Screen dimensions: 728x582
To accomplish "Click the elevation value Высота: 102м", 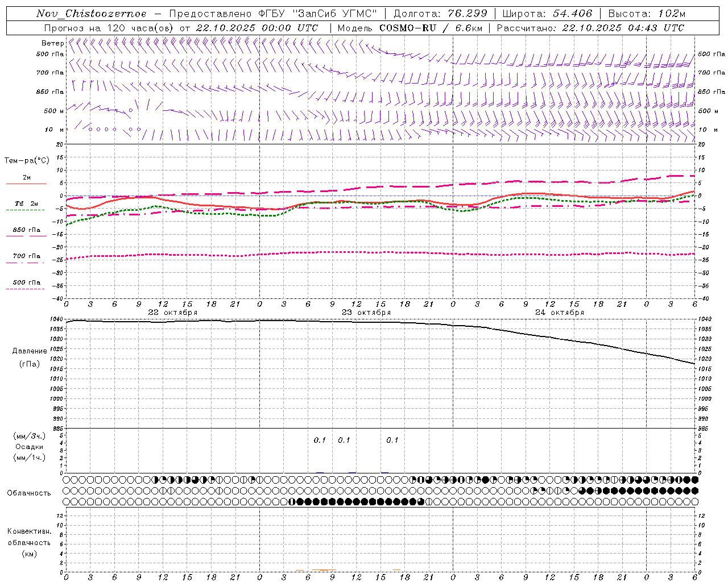I will point(647,14).
